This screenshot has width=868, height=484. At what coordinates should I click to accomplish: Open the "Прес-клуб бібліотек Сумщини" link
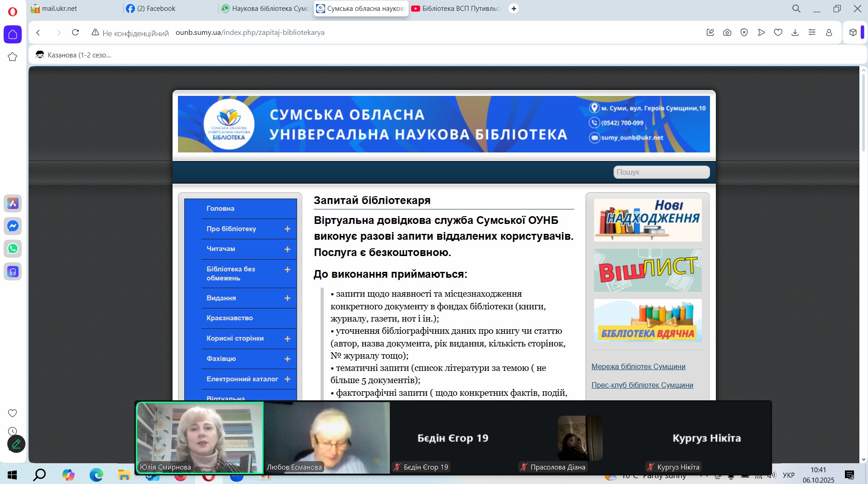pyautogui.click(x=642, y=385)
